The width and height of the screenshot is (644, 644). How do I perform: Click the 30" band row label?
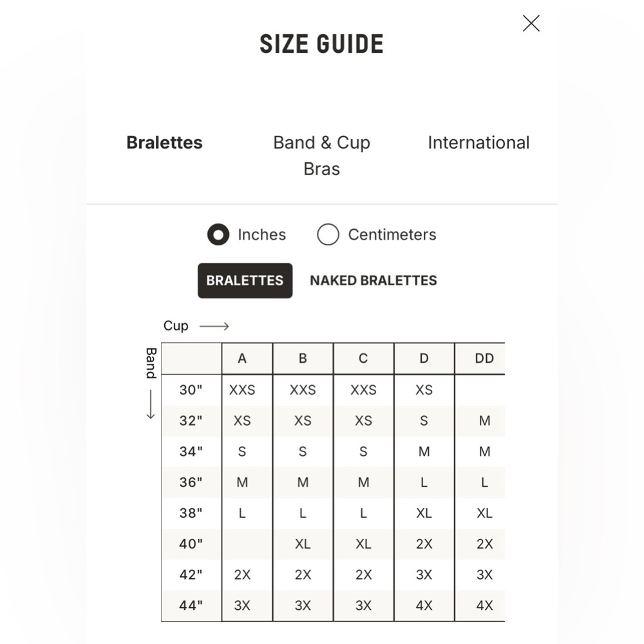click(x=191, y=390)
